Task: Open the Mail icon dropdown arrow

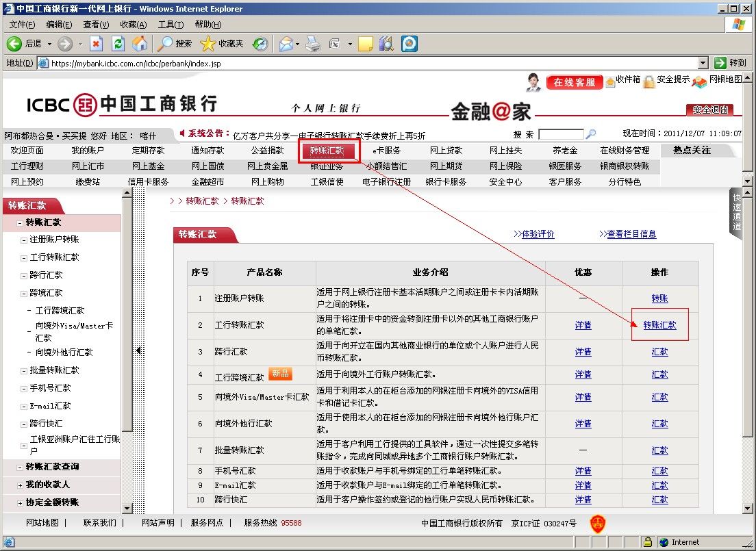Action: 297,44
